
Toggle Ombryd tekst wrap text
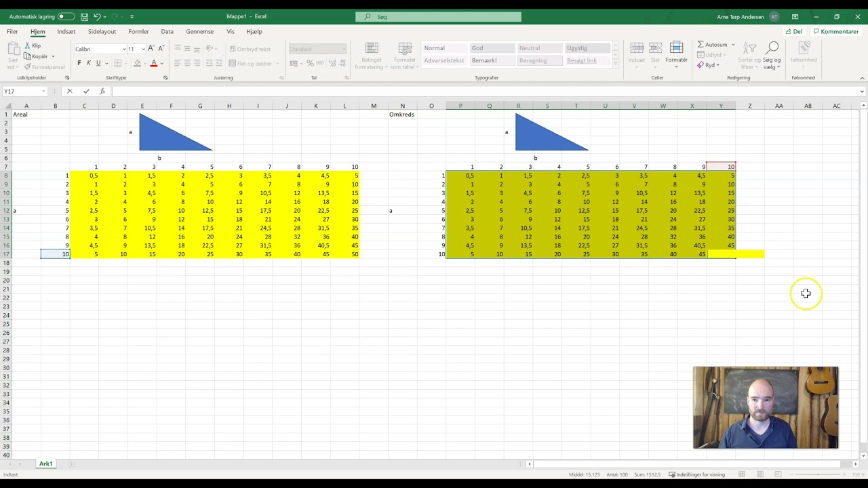point(250,49)
